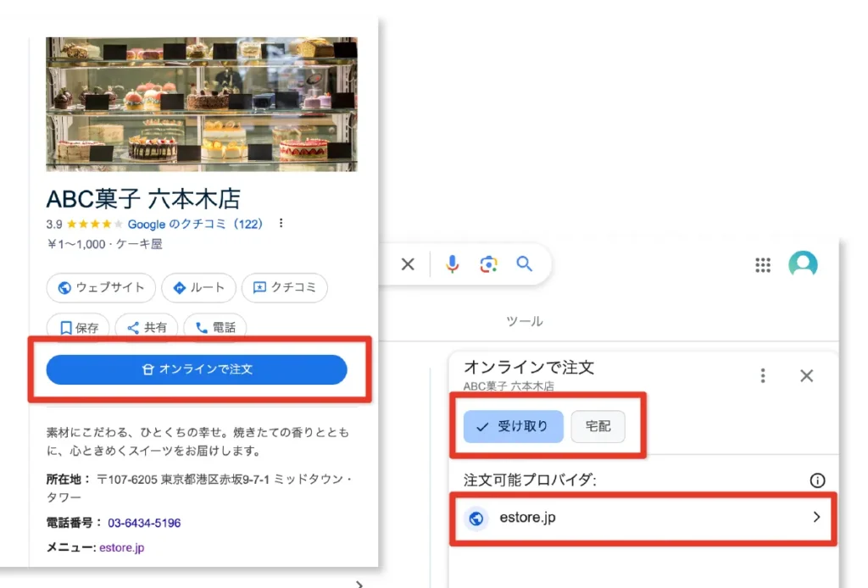
Task: Open the ツール tools menu
Action: (524, 321)
